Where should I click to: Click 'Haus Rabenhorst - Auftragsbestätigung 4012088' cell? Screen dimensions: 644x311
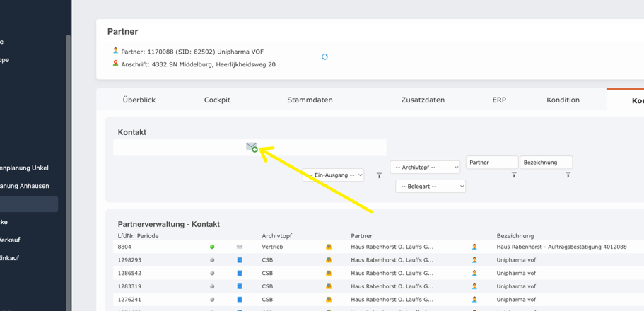click(x=561, y=247)
